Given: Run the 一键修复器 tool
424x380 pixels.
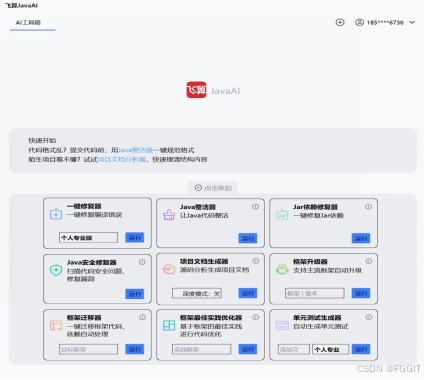Looking at the screenshot, I should tap(135, 237).
